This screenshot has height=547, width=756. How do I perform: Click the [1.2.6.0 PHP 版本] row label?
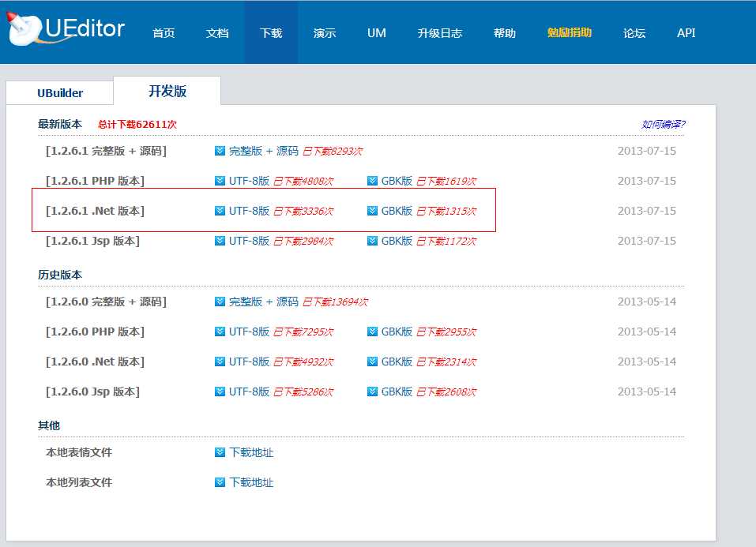(x=95, y=332)
